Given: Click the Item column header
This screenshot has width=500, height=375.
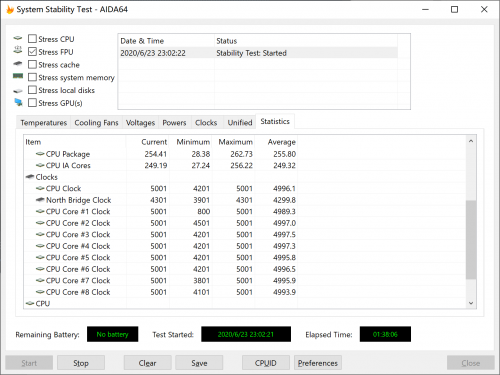Looking at the screenshot, I should pos(75,142).
